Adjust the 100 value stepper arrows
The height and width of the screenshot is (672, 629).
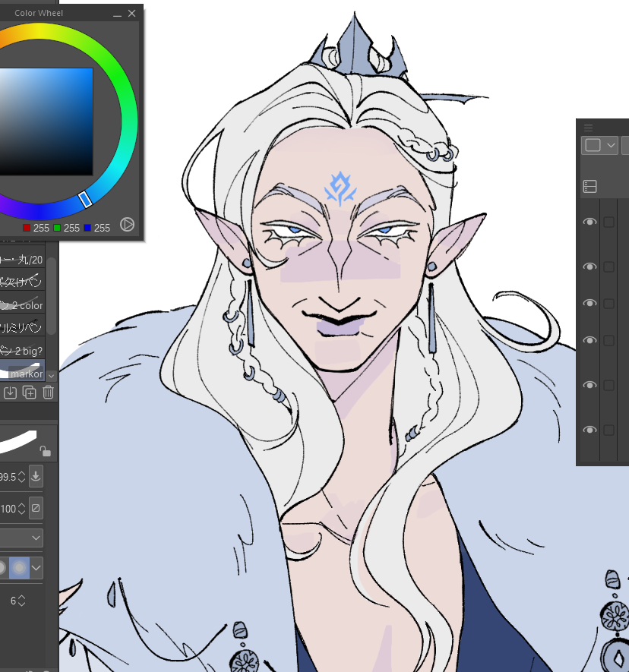tap(21, 509)
